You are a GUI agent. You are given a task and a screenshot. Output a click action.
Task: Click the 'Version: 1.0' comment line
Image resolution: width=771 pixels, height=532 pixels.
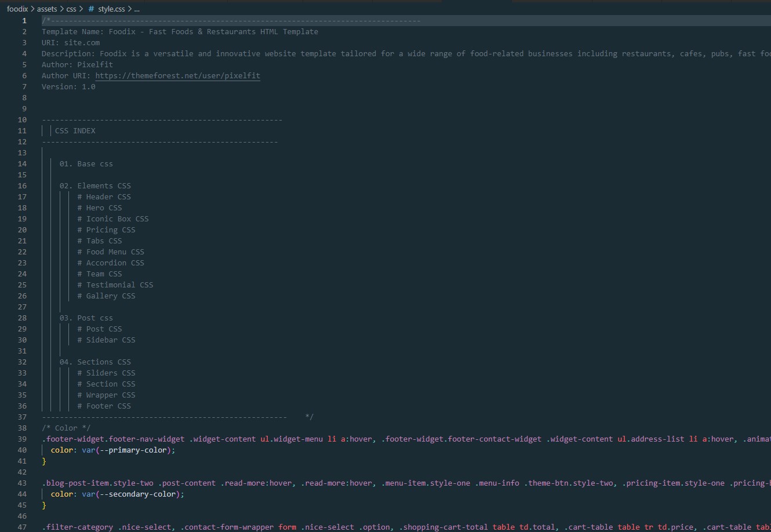[x=68, y=87]
